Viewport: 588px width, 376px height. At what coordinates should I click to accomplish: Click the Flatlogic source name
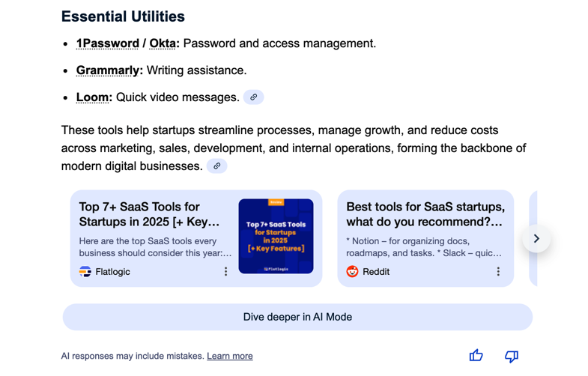pyautogui.click(x=112, y=272)
